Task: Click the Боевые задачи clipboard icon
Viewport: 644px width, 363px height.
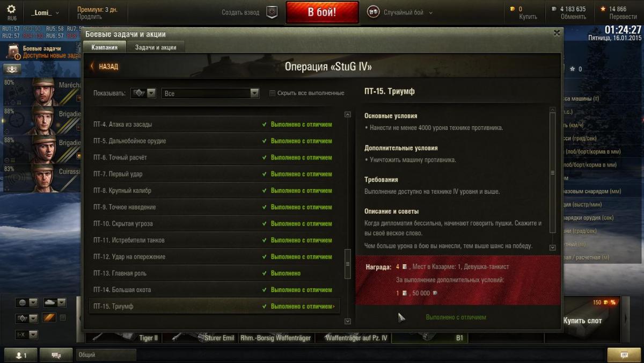Action: tap(13, 52)
